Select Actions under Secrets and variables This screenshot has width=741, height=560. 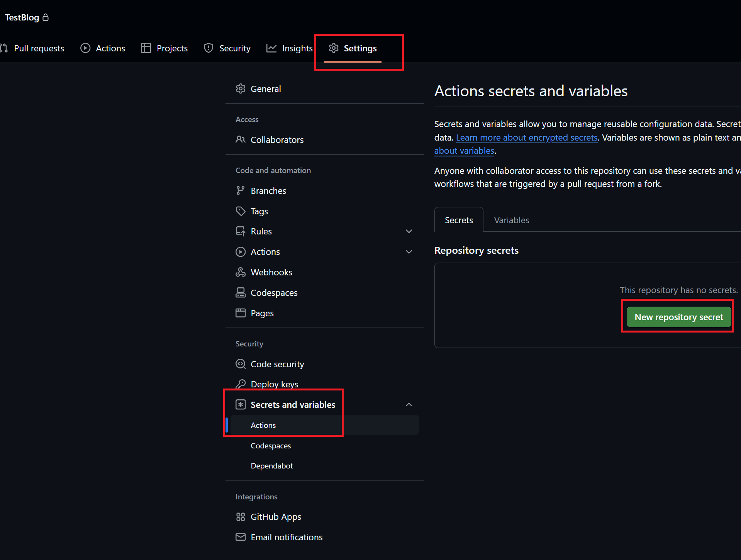tap(324, 425)
